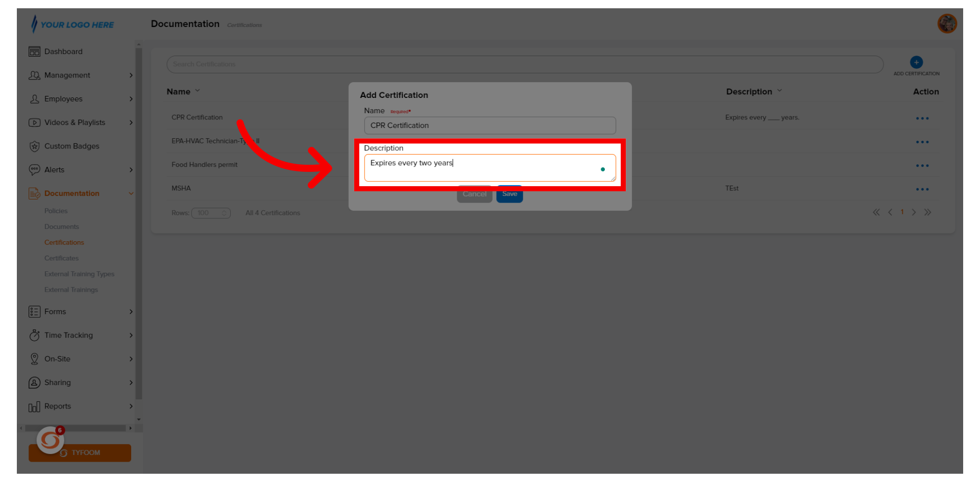The image size is (980, 482).
Task: Open actions menu for Food Handlers permit row
Action: pos(922,166)
